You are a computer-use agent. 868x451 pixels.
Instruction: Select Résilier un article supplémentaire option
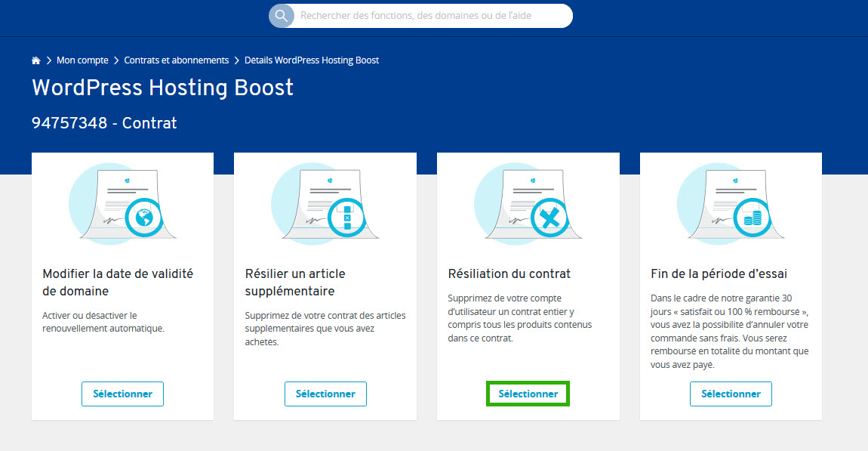pos(325,394)
